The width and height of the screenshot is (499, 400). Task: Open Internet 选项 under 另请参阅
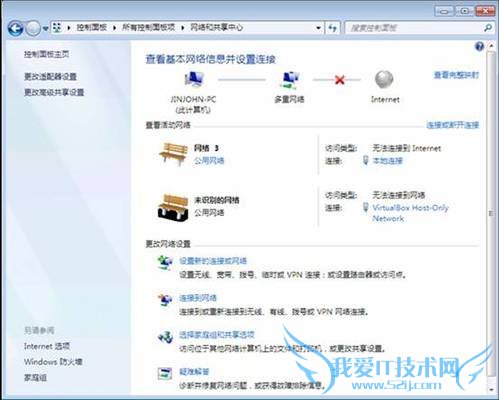(x=47, y=346)
